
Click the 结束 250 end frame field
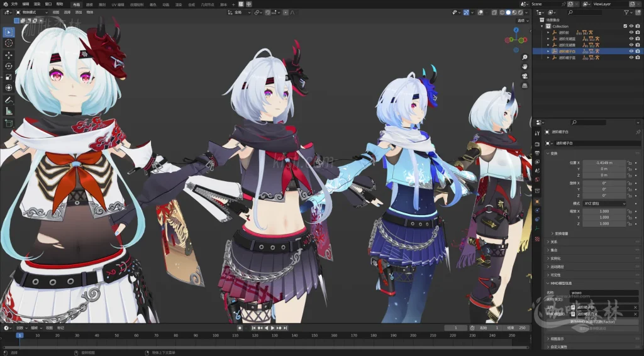(x=516, y=328)
